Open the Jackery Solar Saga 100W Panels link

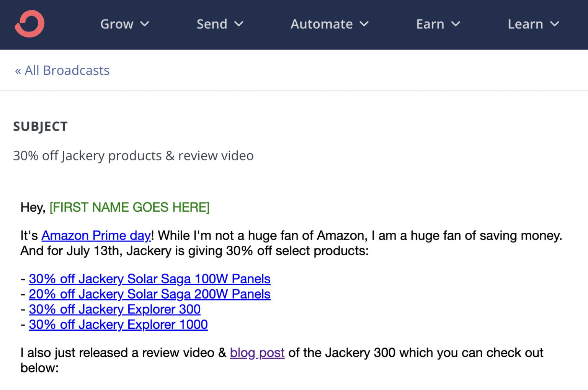[x=150, y=279]
